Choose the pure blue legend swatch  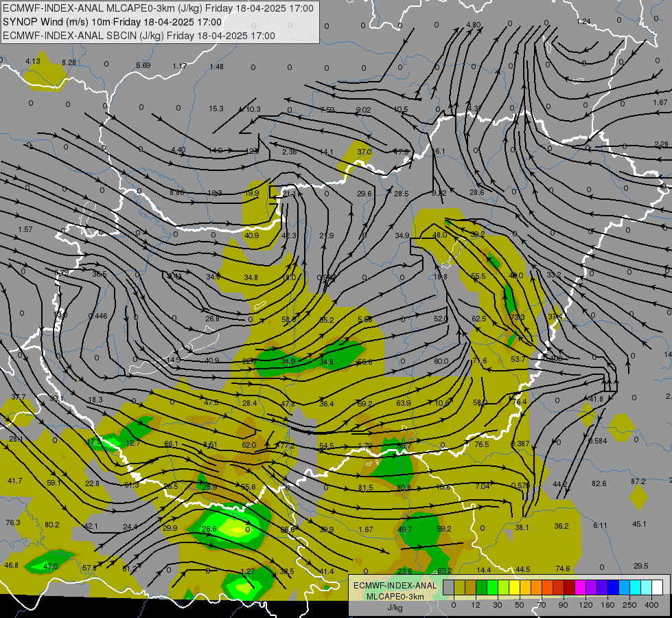point(614,588)
